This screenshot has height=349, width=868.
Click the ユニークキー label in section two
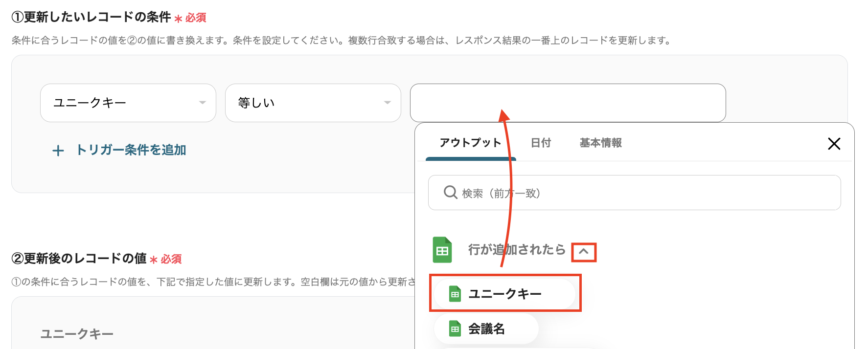point(77,334)
